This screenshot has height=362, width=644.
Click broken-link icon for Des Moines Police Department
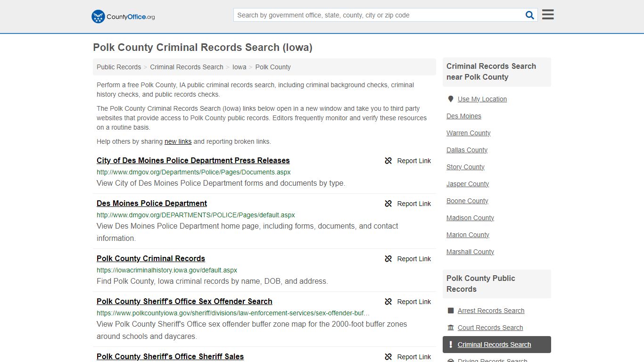coord(388,204)
